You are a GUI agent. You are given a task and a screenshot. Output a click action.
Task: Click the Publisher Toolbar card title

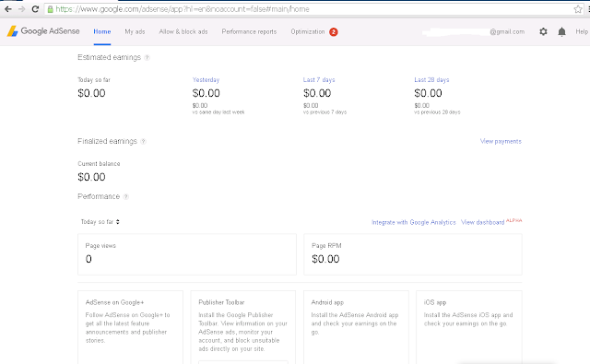point(221,302)
